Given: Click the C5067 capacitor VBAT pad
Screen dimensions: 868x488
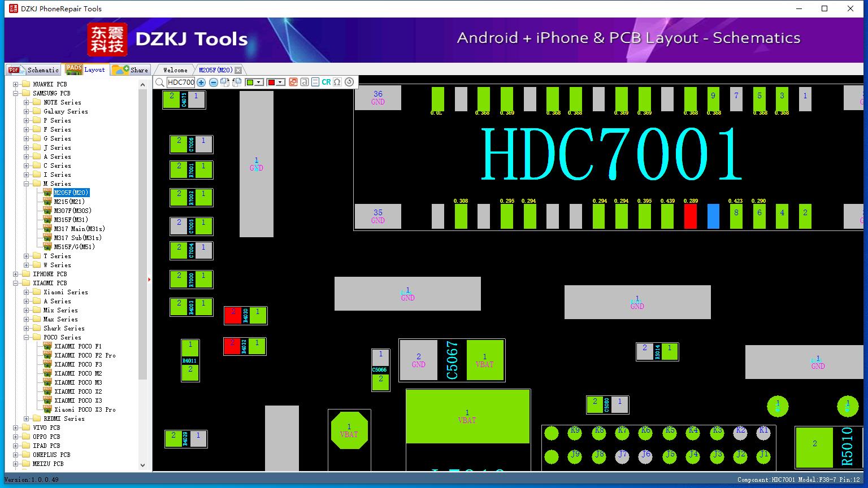Looking at the screenshot, I should (485, 360).
